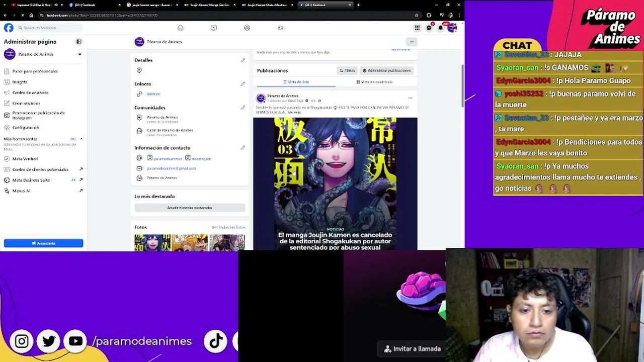Open the Filtros button in Publicaciones

tap(347, 71)
